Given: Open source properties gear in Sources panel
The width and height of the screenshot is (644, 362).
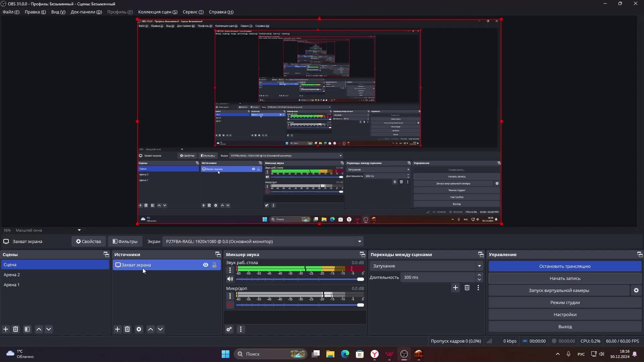Looking at the screenshot, I should click(139, 329).
